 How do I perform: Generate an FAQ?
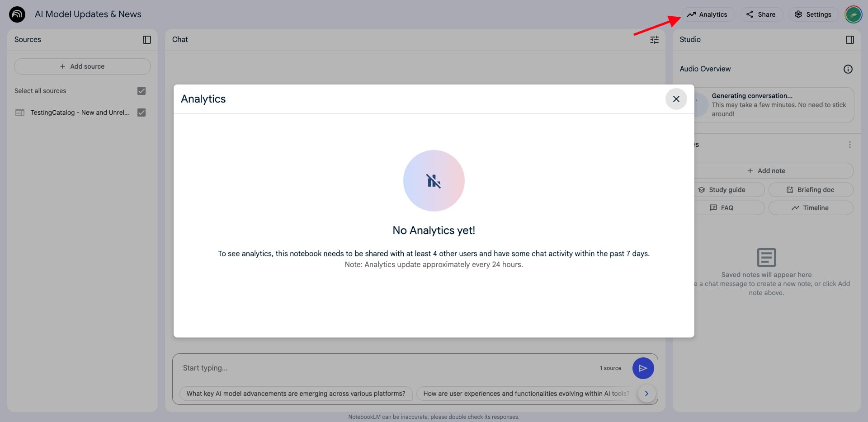pos(729,208)
